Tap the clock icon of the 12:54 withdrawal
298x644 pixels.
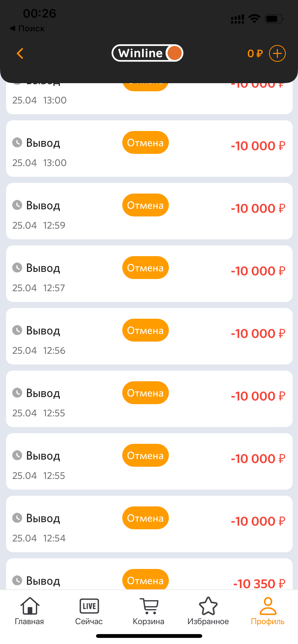coord(17,518)
